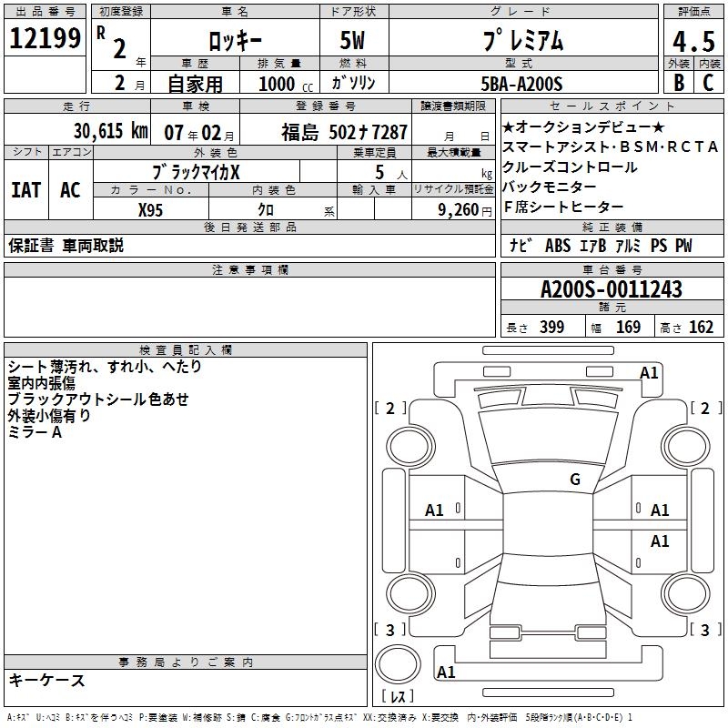Image resolution: width=728 pixels, height=728 pixels.
Task: Click the top-left [2] tire marker
Action: 390,409
